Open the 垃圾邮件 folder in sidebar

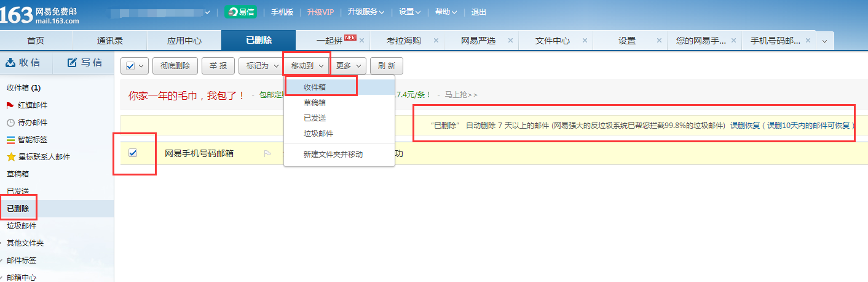(22, 226)
